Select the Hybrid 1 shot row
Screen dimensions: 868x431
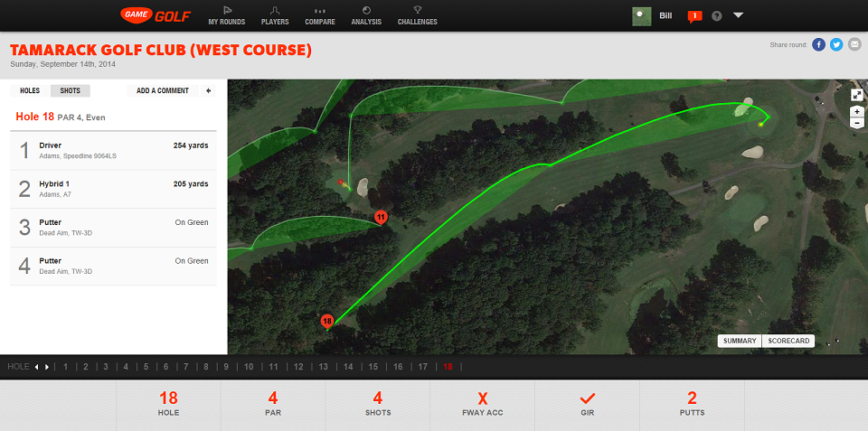tap(114, 189)
